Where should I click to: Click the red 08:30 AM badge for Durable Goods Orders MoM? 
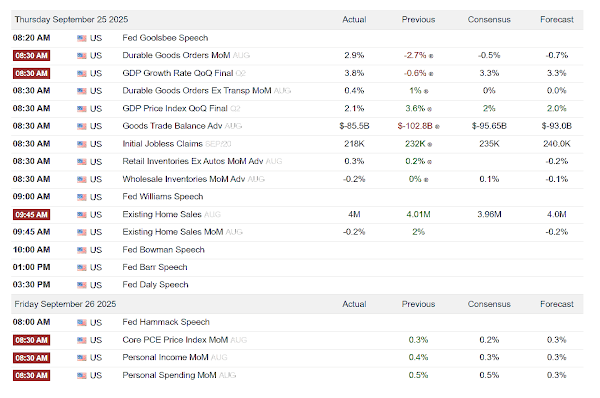[x=31, y=55]
